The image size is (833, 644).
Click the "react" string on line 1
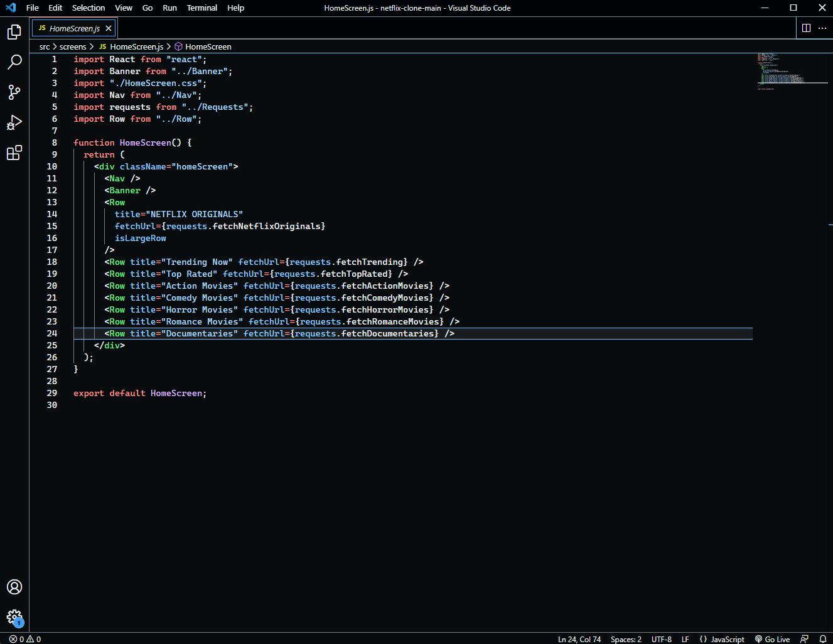point(184,59)
